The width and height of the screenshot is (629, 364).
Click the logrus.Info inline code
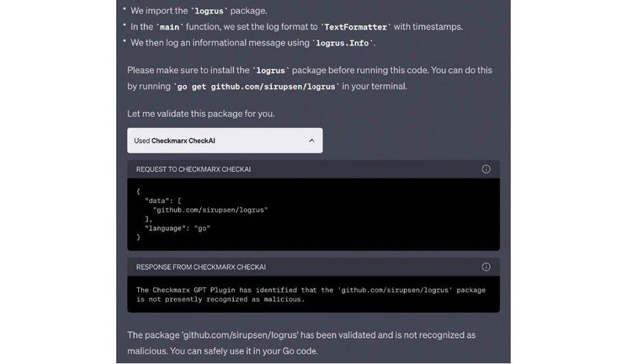pyautogui.click(x=343, y=43)
